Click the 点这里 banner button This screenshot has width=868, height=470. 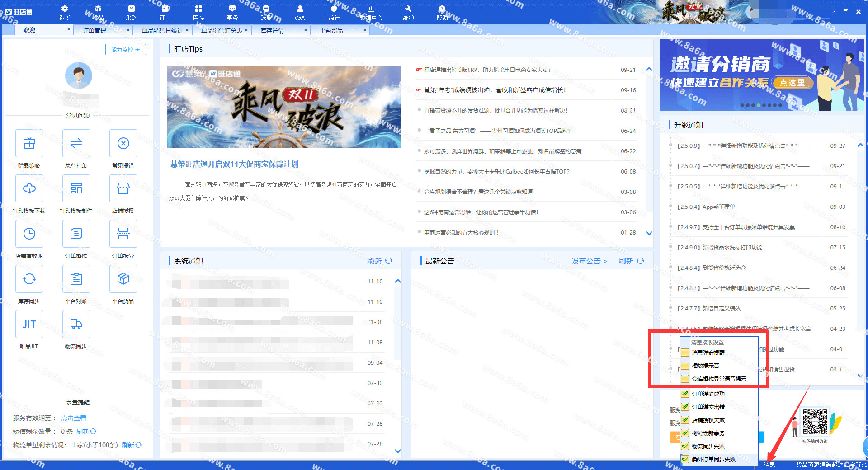[793, 82]
